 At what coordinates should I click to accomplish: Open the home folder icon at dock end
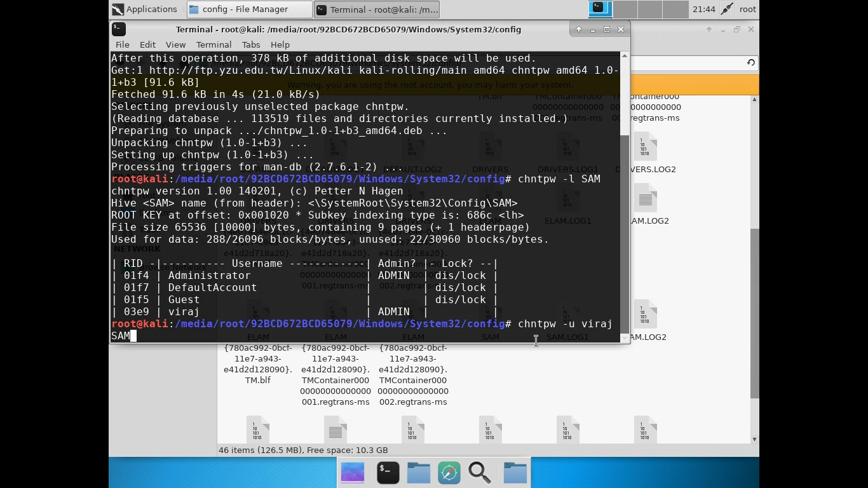click(515, 473)
